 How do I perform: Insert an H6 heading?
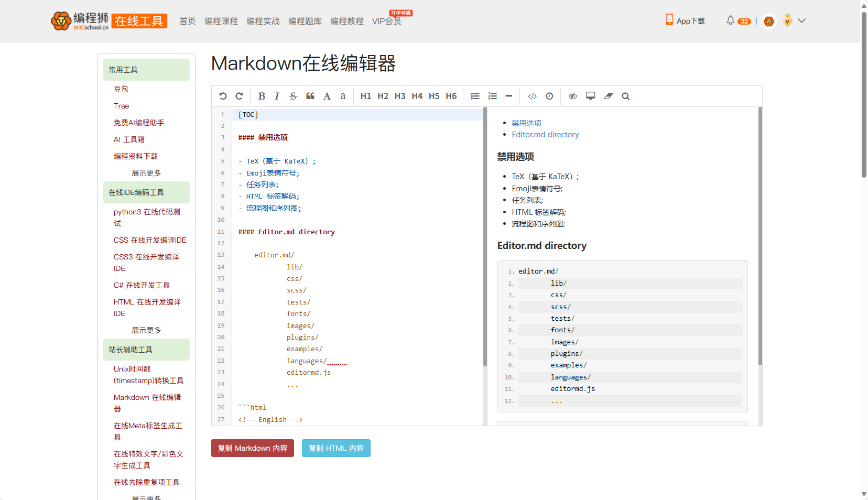pos(451,96)
